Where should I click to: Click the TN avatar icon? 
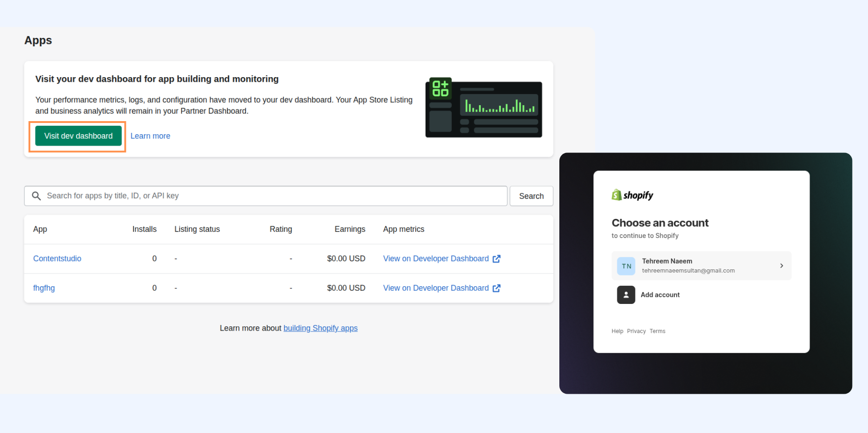click(626, 266)
